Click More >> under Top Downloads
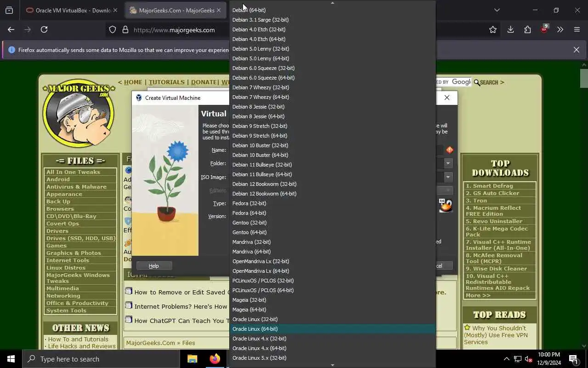 tap(478, 295)
